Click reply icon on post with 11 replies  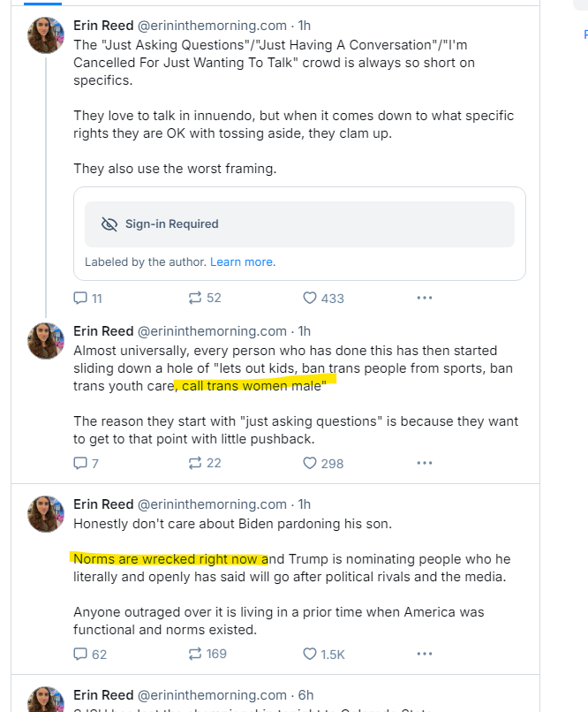pos(80,299)
